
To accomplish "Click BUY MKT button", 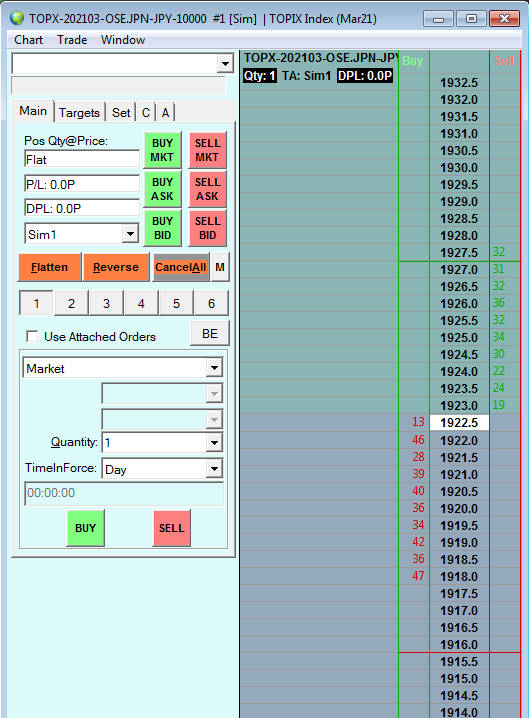I will (x=162, y=150).
